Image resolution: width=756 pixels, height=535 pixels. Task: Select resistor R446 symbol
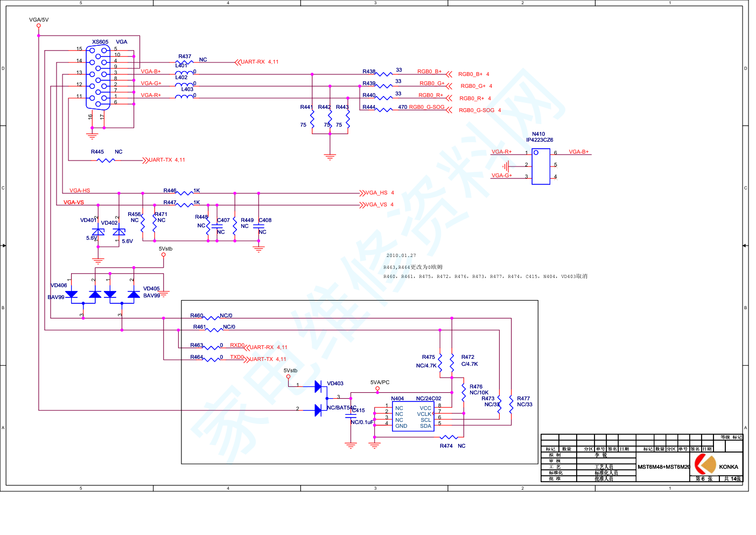(185, 193)
